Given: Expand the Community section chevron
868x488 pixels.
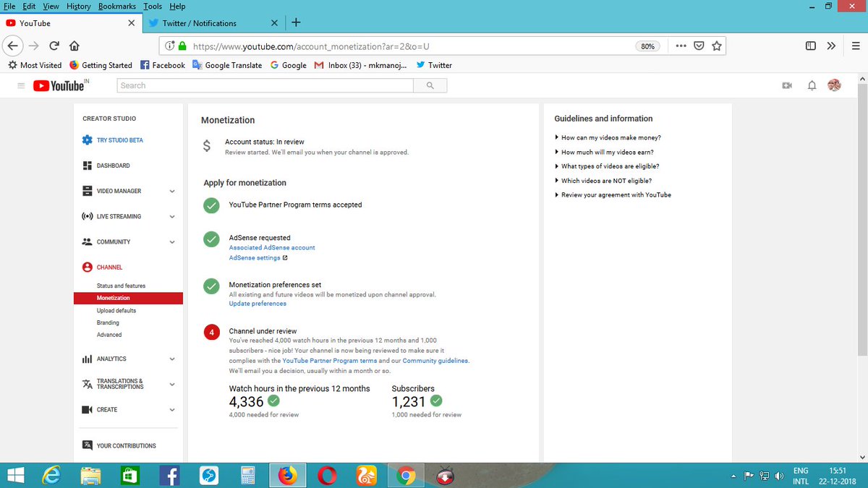Looking at the screenshot, I should click(172, 242).
